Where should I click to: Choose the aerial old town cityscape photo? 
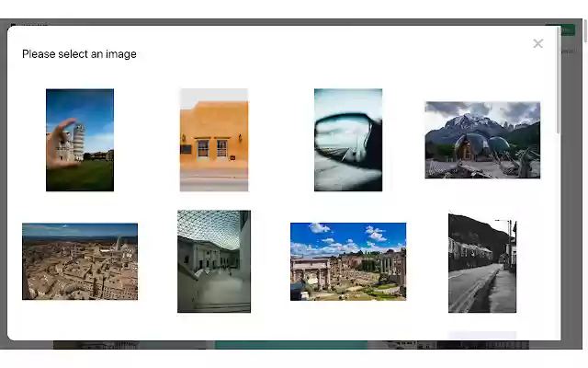80,261
